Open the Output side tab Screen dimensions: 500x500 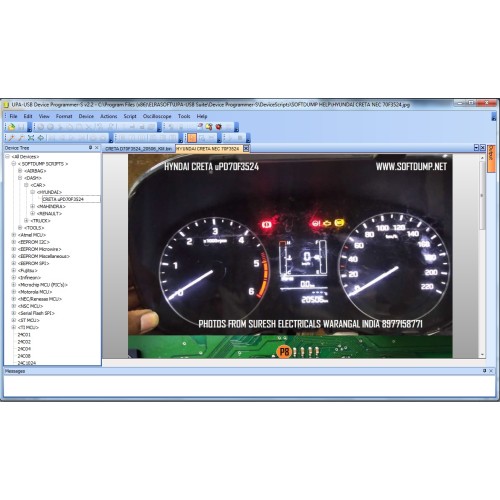click(491, 158)
